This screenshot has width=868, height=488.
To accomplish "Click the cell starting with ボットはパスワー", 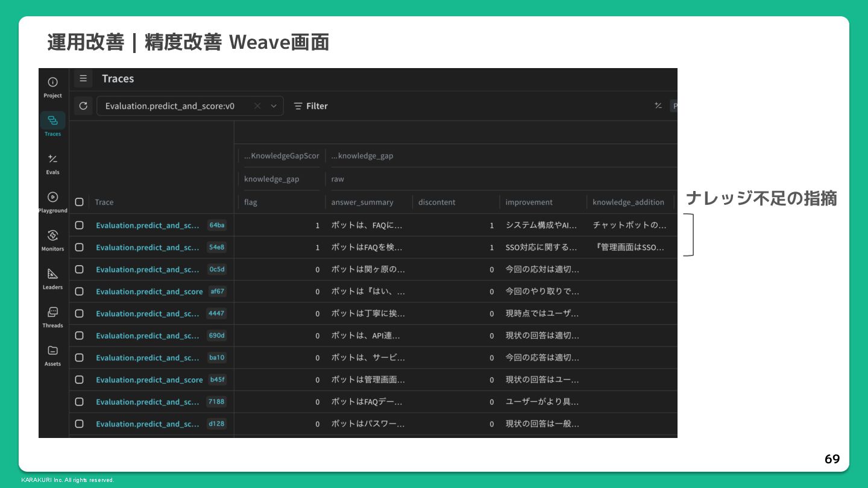I will coord(368,424).
